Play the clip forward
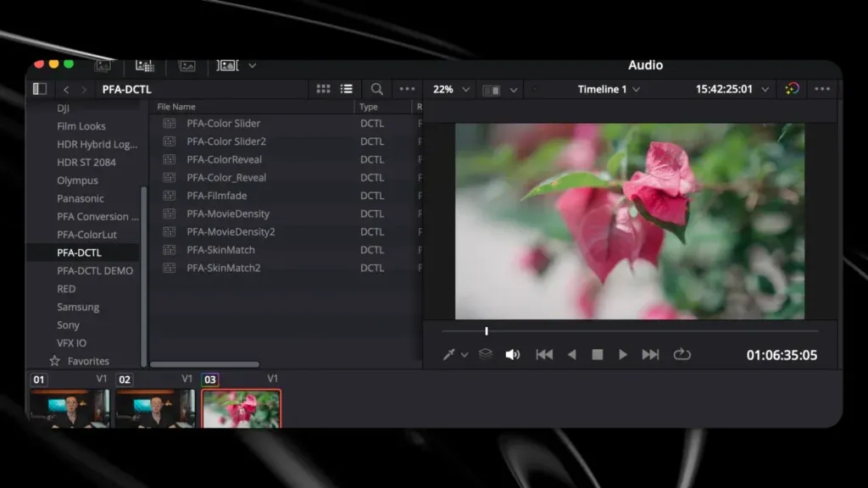Screen dimensions: 868x488 [623, 355]
